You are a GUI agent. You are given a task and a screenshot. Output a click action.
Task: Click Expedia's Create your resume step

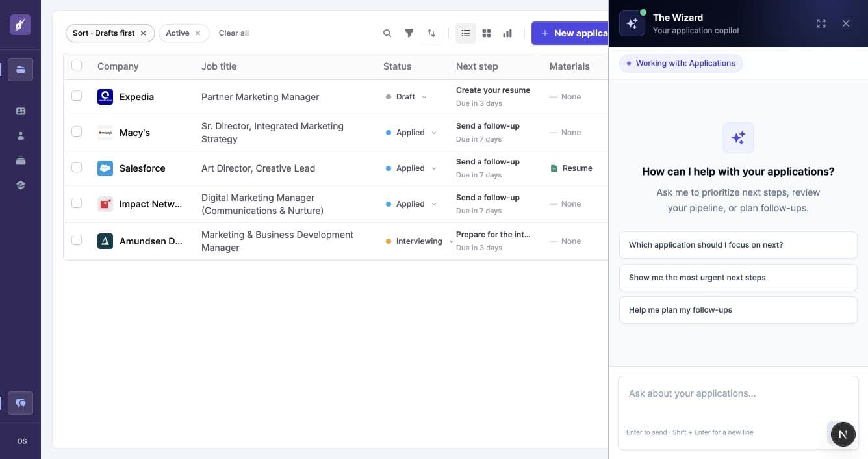[x=493, y=90]
